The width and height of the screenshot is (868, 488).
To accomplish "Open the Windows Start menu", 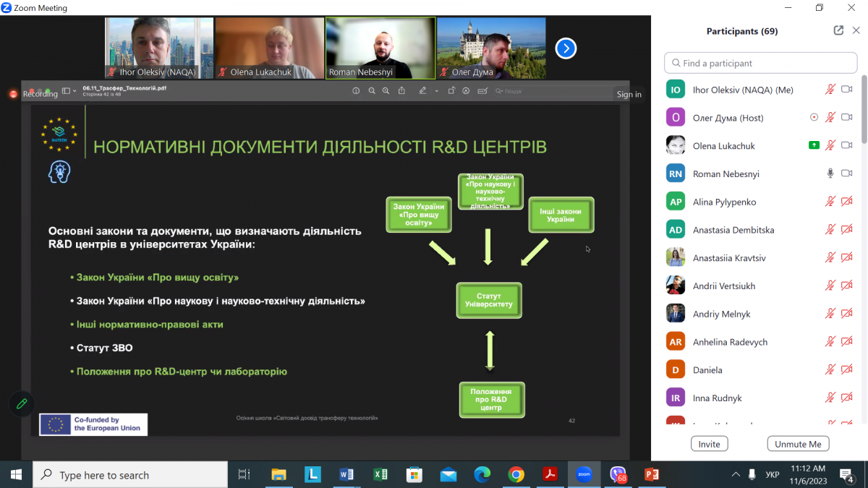I will (x=14, y=475).
